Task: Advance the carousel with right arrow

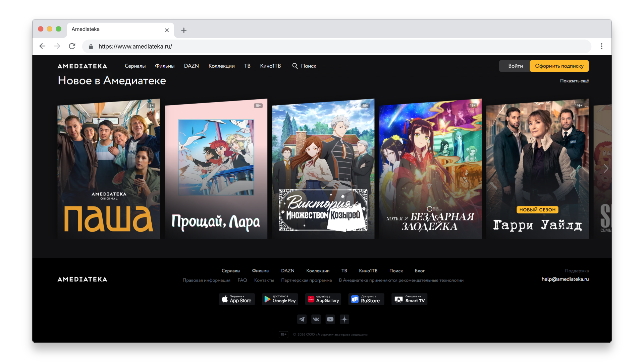Action: coord(606,169)
